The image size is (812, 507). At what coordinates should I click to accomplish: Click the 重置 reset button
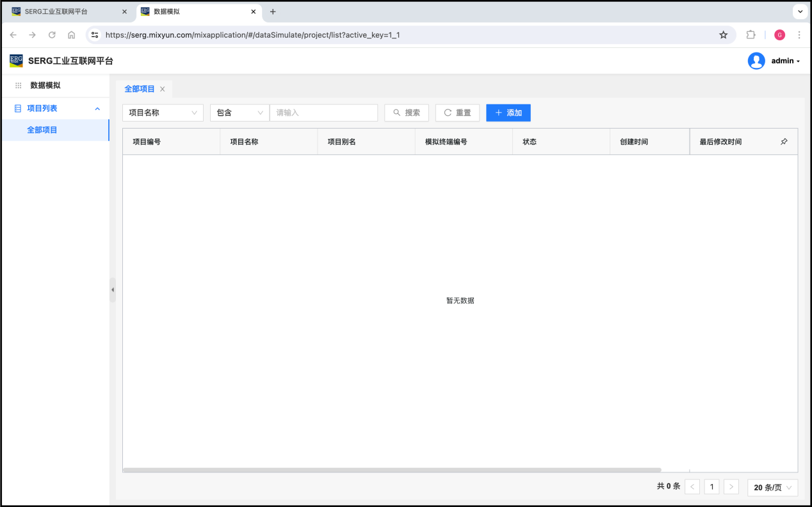457,113
